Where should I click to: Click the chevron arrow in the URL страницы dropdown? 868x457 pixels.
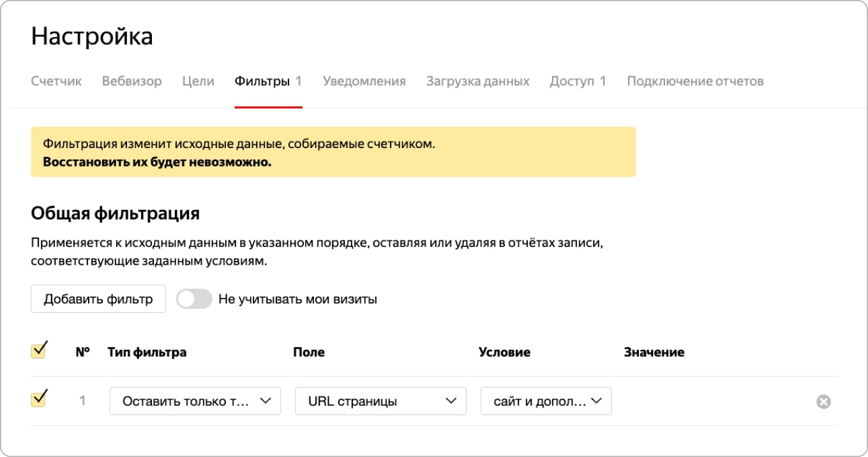pos(451,401)
